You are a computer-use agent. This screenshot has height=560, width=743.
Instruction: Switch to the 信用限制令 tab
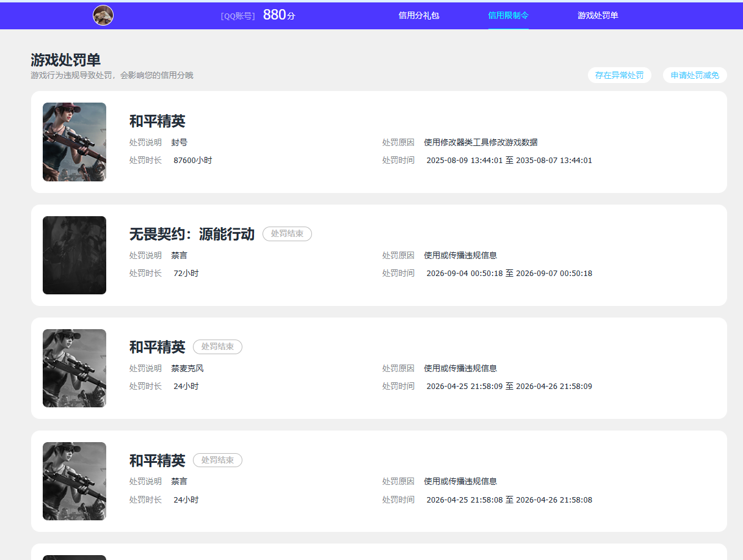point(509,15)
